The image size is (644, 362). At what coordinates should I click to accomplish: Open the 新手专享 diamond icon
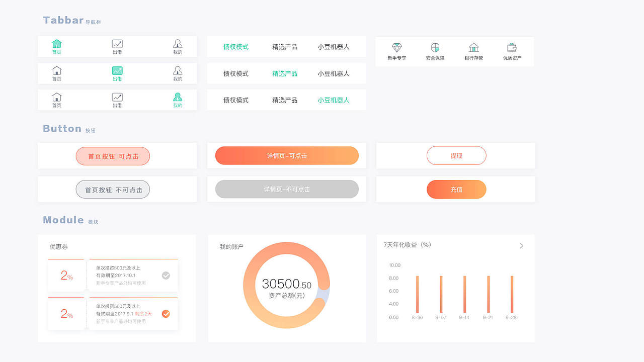point(397,47)
